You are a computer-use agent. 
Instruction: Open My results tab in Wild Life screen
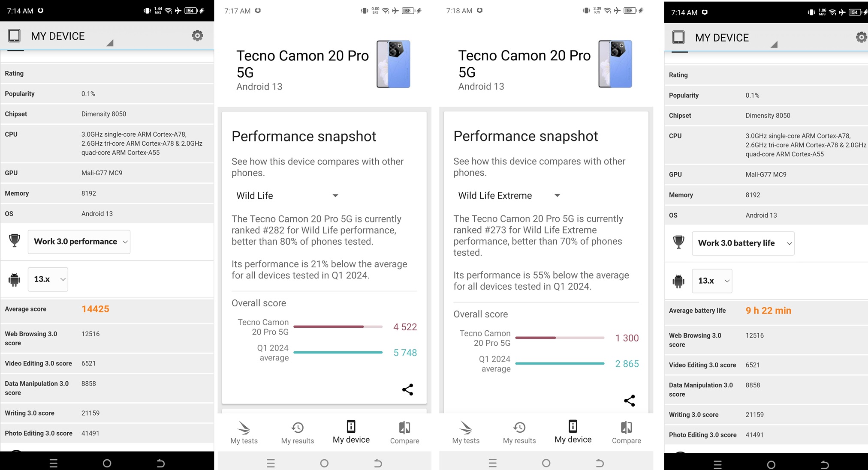pyautogui.click(x=298, y=432)
